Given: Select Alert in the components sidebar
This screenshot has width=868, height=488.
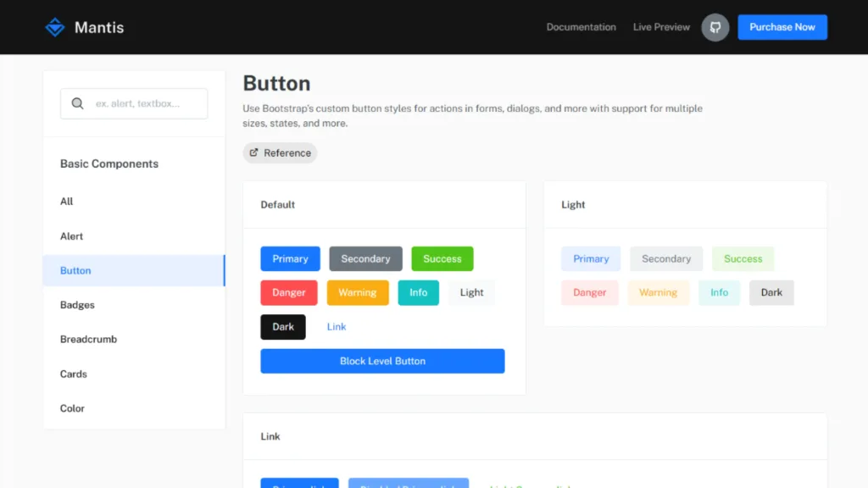Looking at the screenshot, I should (71, 236).
